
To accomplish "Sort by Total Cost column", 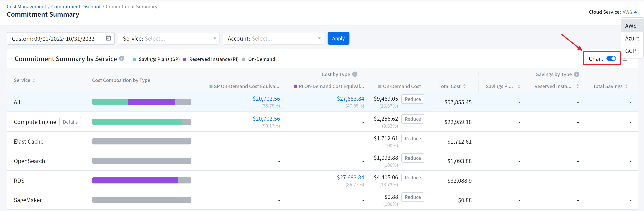I will [464, 86].
